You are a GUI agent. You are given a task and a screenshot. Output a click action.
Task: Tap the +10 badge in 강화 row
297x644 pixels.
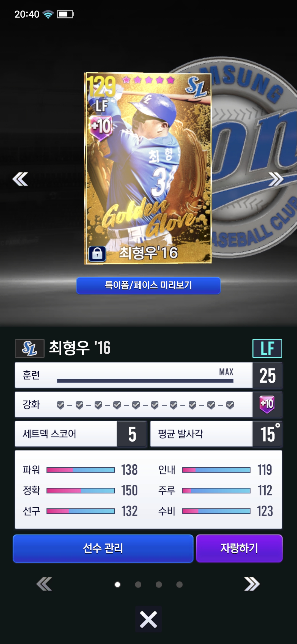267,404
